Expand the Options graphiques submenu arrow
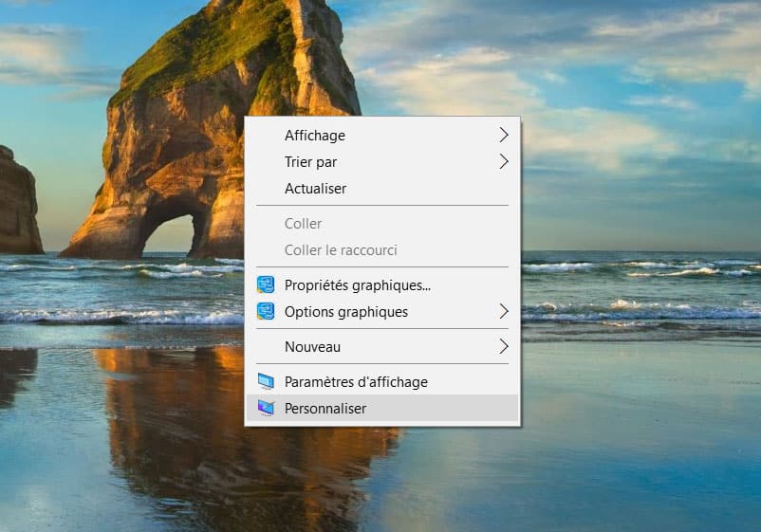 (504, 311)
